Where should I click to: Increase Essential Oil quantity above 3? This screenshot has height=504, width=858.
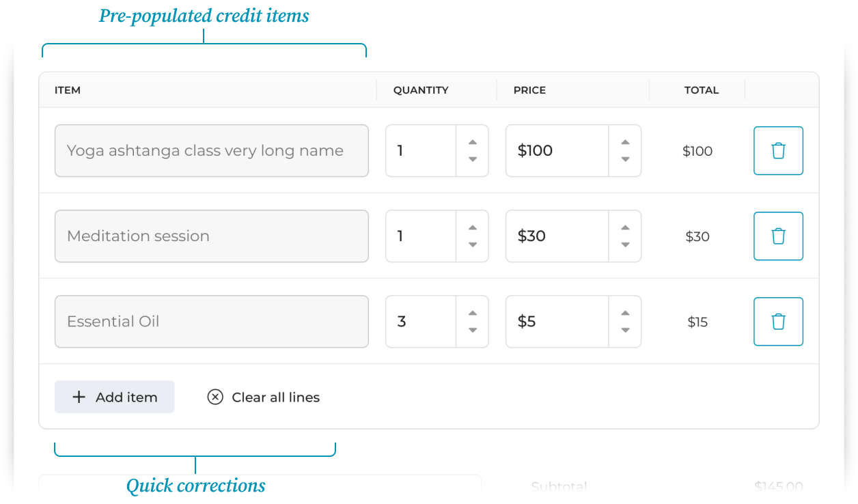(473, 313)
